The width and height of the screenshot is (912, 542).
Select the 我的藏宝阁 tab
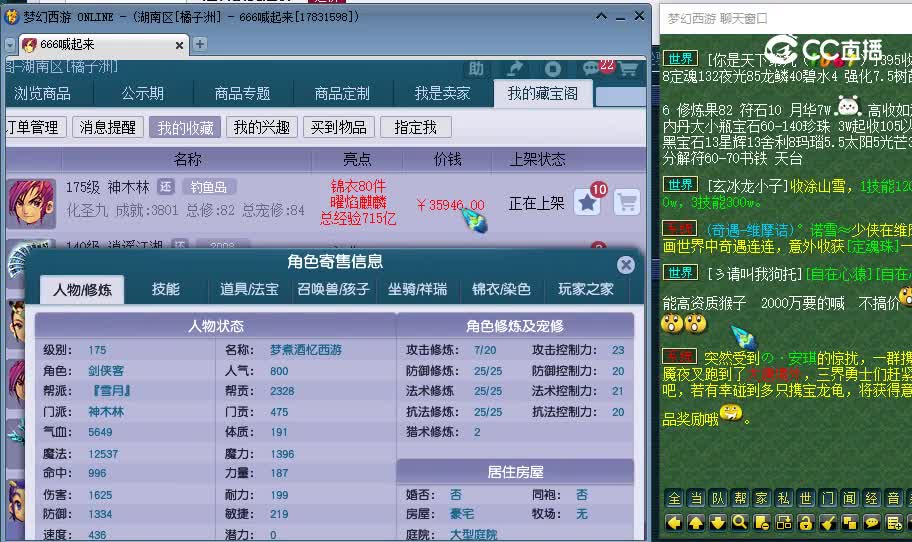543,94
